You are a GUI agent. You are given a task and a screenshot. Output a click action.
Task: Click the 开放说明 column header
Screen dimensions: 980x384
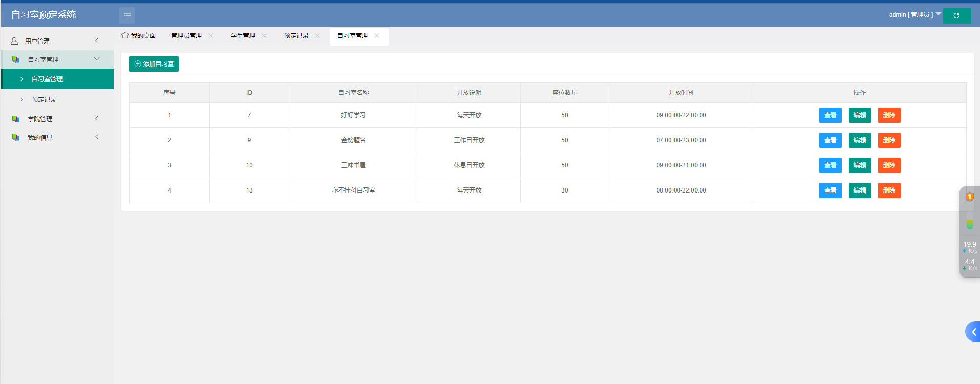pyautogui.click(x=469, y=93)
